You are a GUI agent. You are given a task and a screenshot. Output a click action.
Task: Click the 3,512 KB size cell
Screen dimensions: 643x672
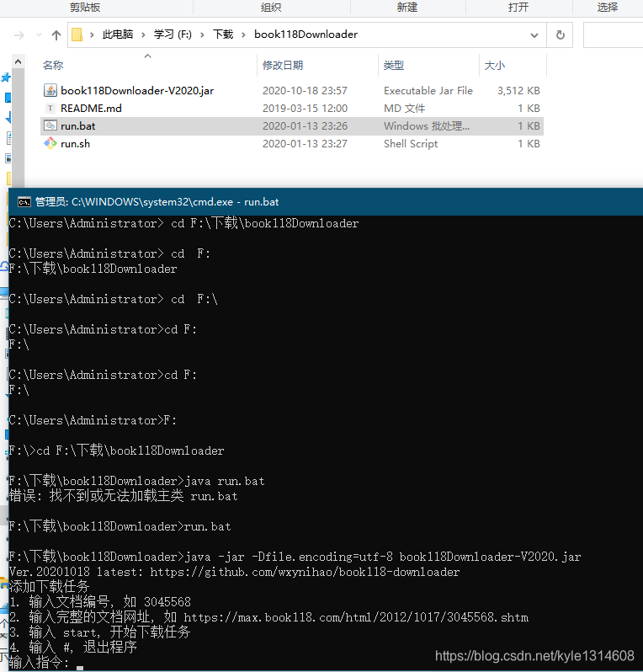point(518,90)
